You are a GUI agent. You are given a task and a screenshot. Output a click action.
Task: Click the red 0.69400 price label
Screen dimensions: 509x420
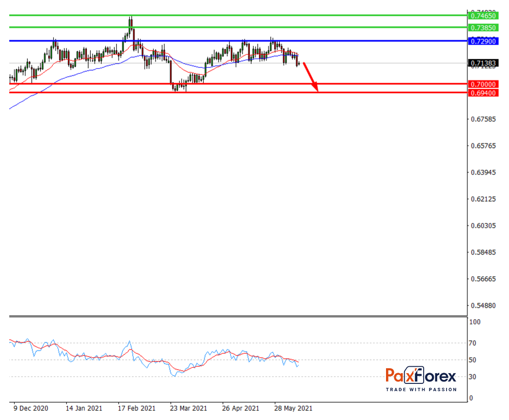pos(483,93)
